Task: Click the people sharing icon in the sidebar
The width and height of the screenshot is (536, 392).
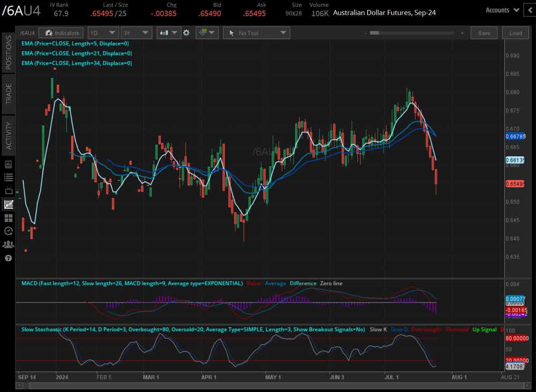Action: coord(7,244)
